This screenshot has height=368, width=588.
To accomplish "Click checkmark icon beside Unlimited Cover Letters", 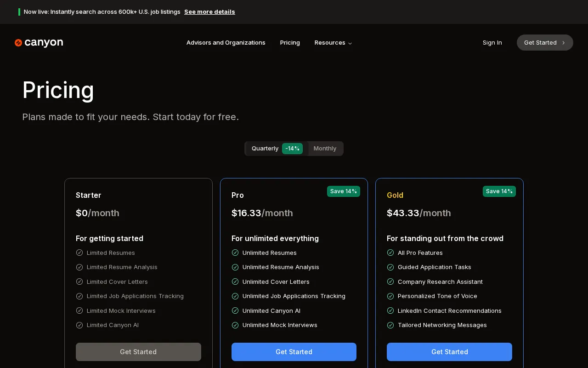I will 235,282.
